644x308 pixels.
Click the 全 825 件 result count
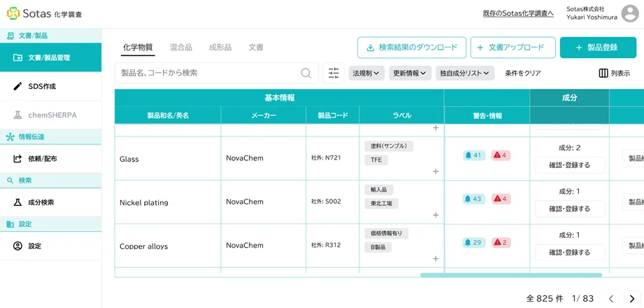(x=545, y=299)
